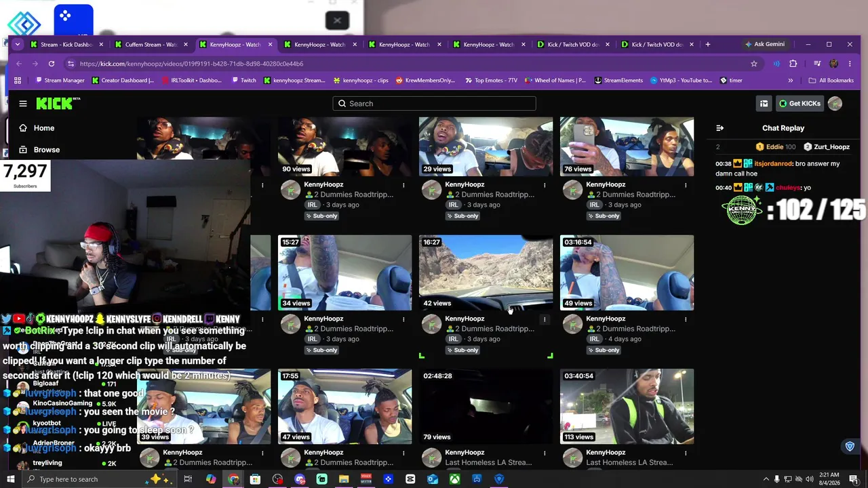868x488 pixels.
Task: Open the 76 views video thumbnail
Action: (627, 146)
